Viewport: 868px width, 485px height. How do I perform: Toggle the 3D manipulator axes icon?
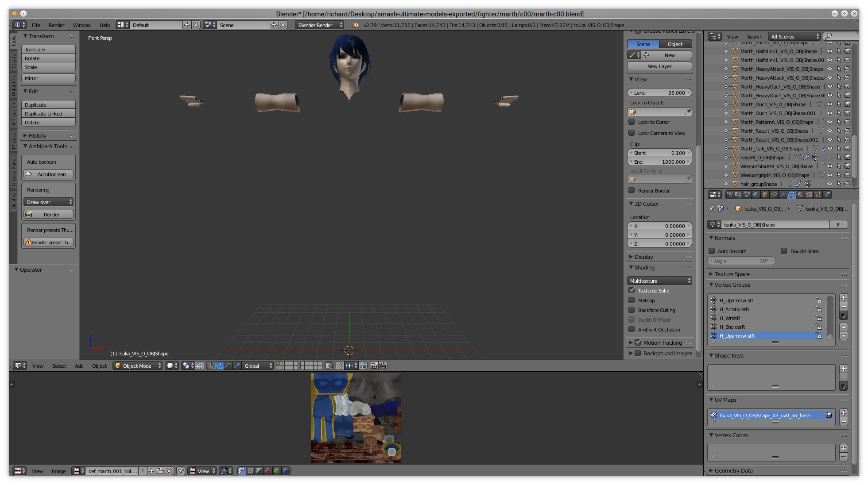tap(210, 366)
